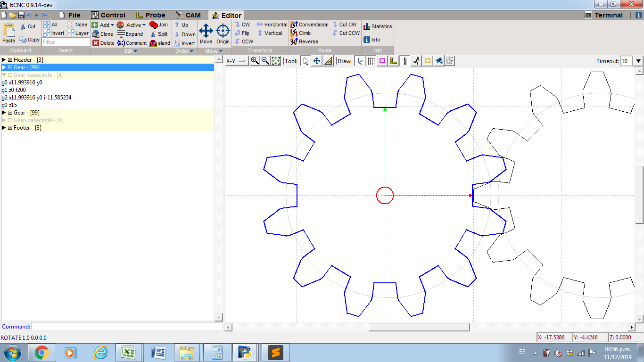Viewport: 644px width, 362px height.
Task: Click the Expand blocks button
Action: 130,34
